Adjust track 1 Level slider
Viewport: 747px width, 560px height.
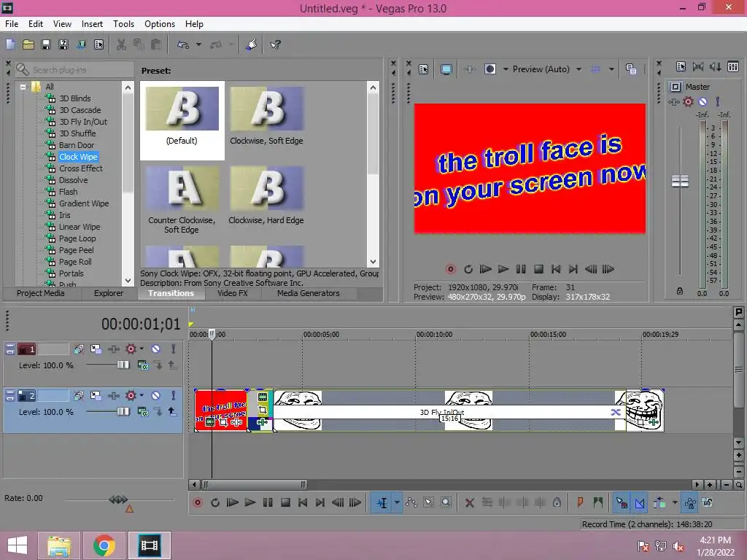click(x=123, y=365)
